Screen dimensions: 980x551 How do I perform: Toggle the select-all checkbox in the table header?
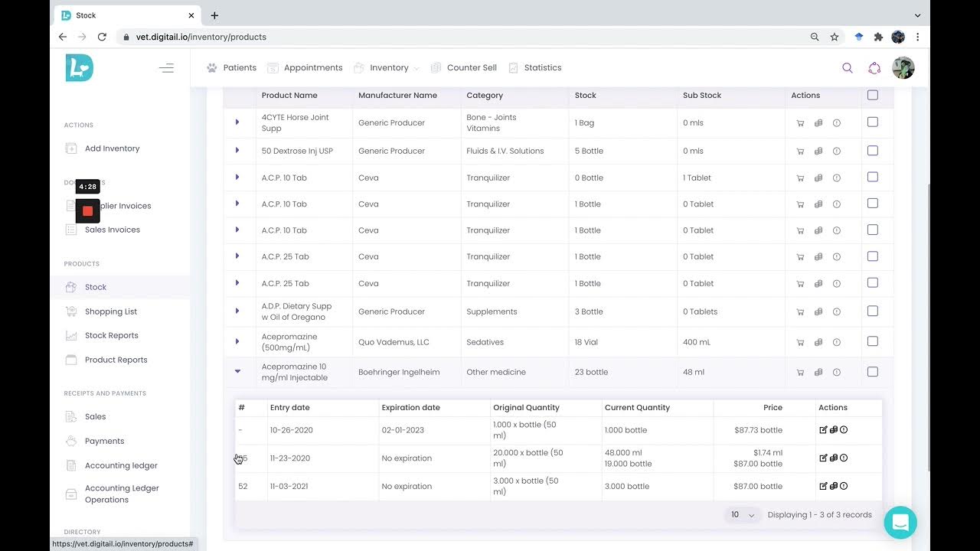click(872, 96)
